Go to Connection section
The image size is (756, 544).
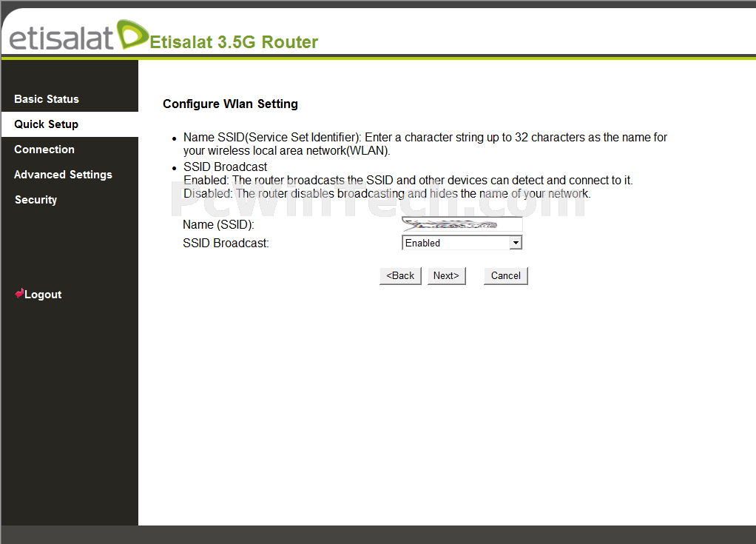(44, 150)
